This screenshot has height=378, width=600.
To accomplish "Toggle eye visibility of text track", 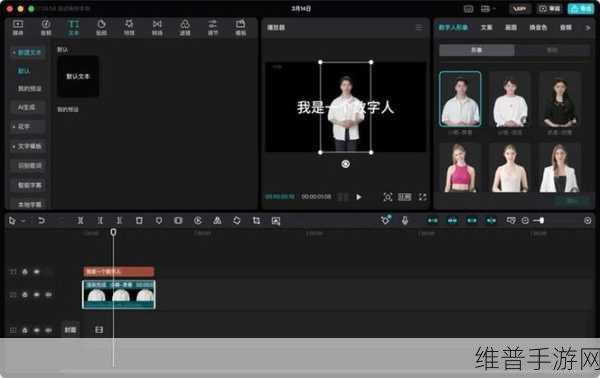I will 37,272.
